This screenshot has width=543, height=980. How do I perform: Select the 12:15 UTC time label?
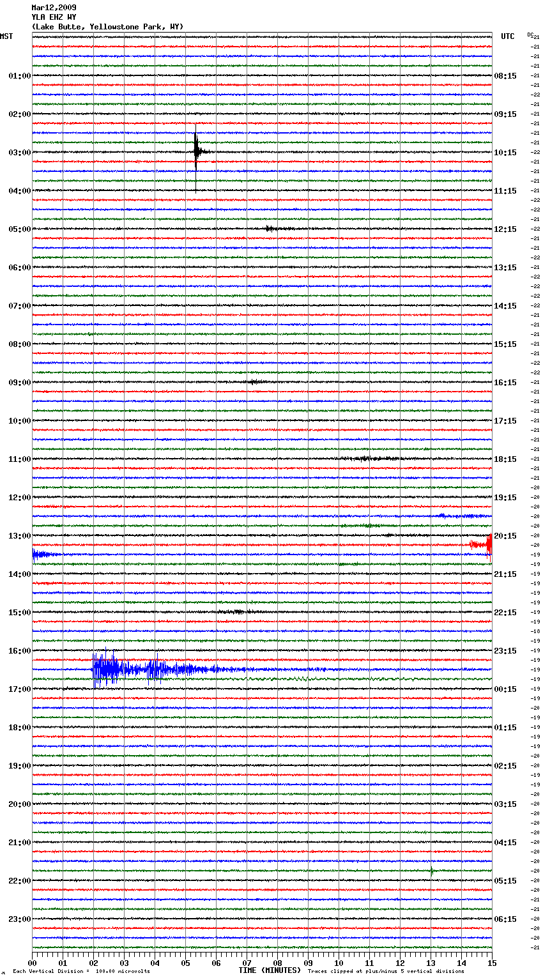[x=505, y=229]
